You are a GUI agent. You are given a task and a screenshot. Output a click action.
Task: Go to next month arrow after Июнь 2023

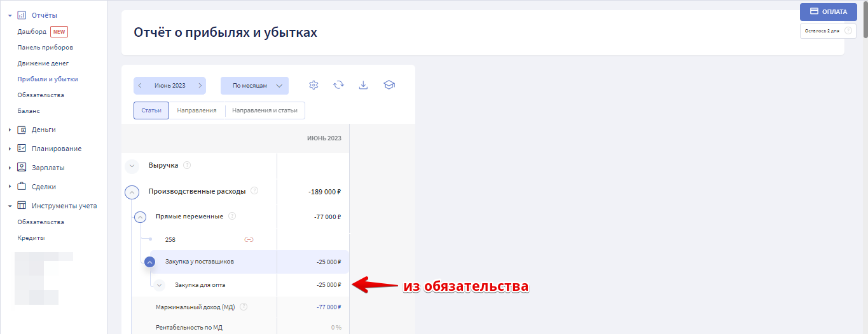200,85
